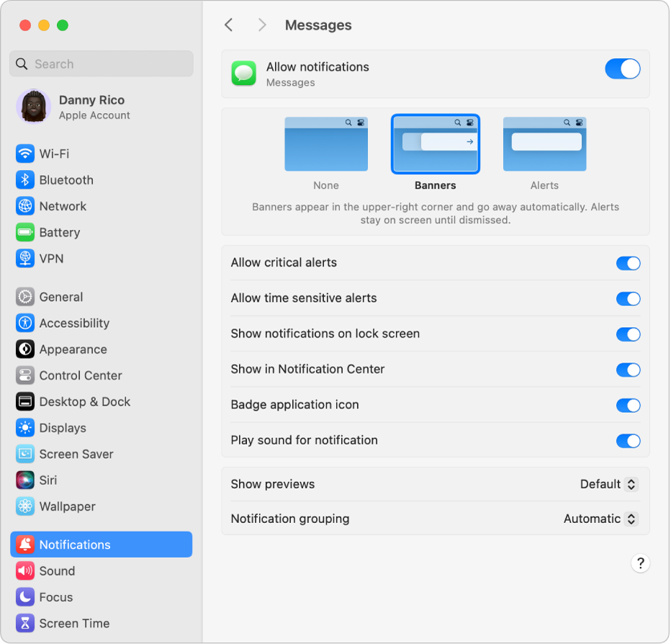The width and height of the screenshot is (671, 644).
Task: Click the back navigation chevron
Action: pyautogui.click(x=228, y=24)
